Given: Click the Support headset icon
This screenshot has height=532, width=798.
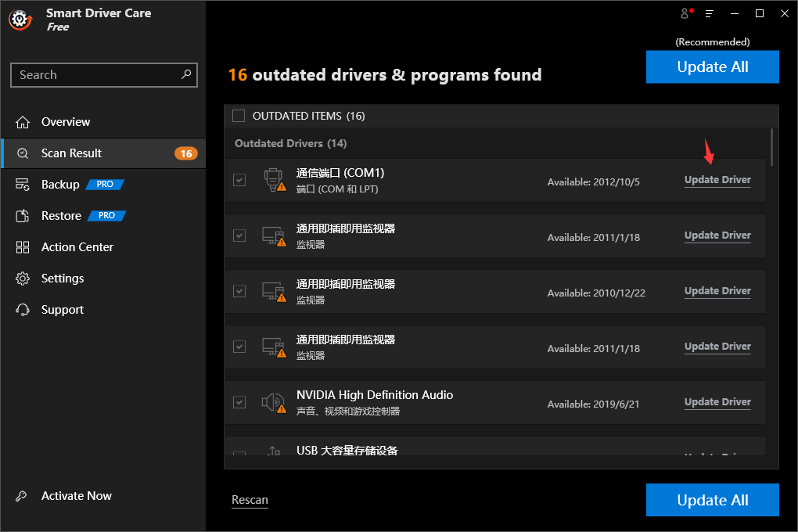Looking at the screenshot, I should (23, 310).
